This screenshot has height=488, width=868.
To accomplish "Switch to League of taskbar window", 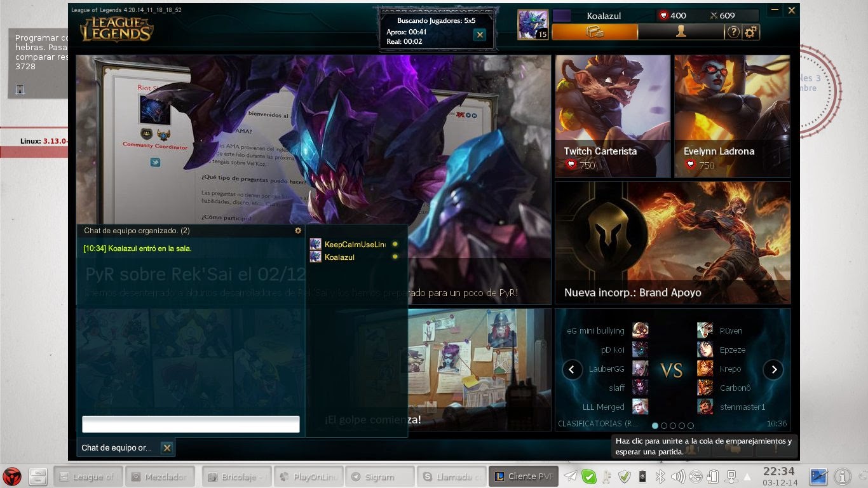I will click(88, 476).
